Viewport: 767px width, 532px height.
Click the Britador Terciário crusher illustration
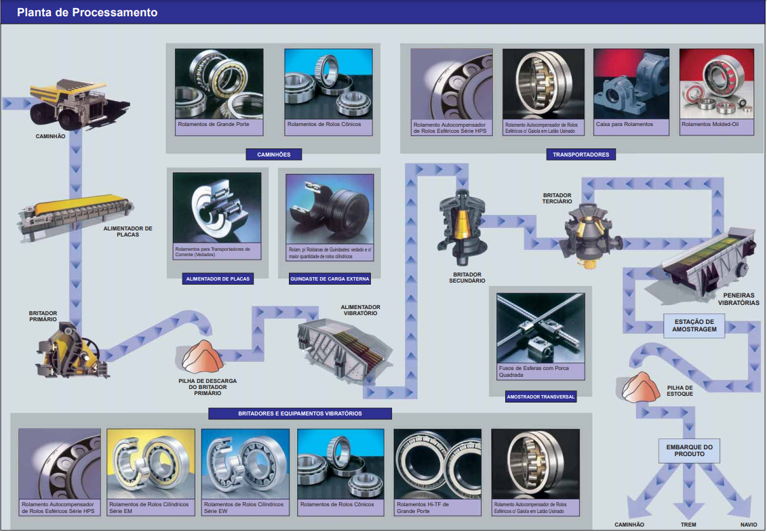(x=593, y=238)
